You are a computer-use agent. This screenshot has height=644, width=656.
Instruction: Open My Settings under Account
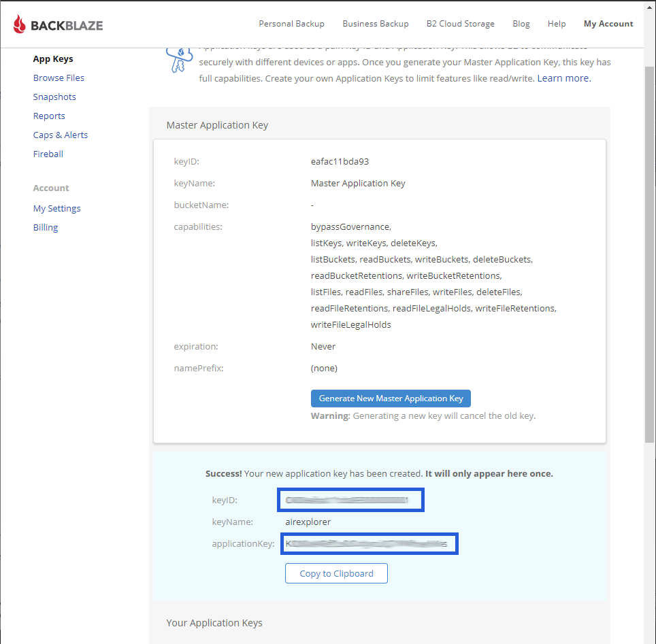pos(57,209)
